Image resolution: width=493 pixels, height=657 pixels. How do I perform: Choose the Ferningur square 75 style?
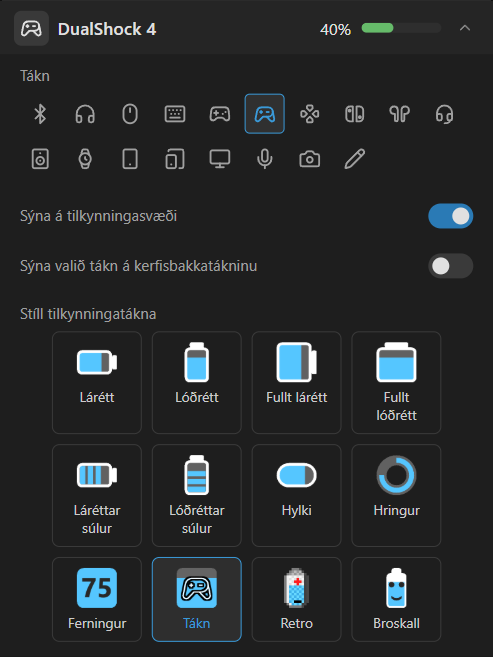pyautogui.click(x=97, y=600)
